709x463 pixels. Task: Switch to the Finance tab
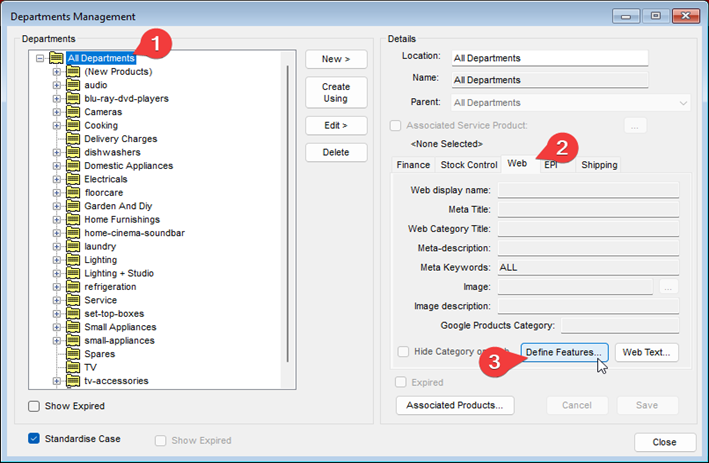point(413,165)
